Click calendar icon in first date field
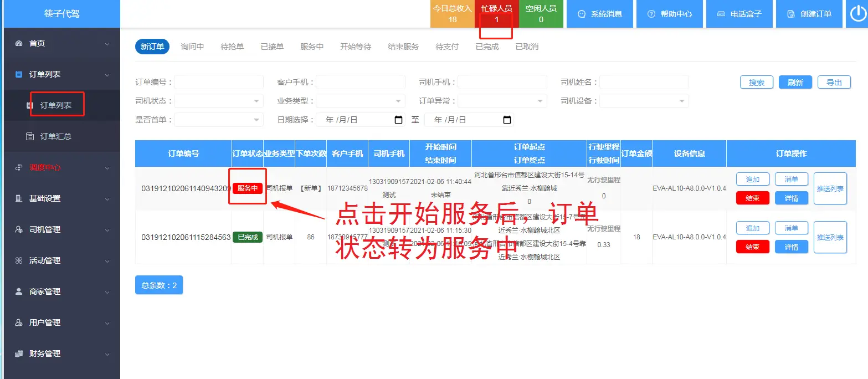Viewport: 868px width, 379px height. pyautogui.click(x=398, y=120)
